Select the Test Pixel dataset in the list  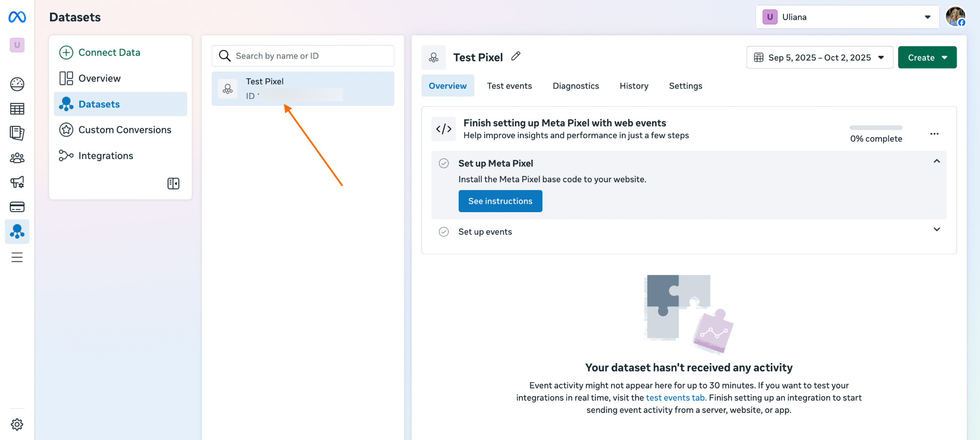(x=303, y=89)
